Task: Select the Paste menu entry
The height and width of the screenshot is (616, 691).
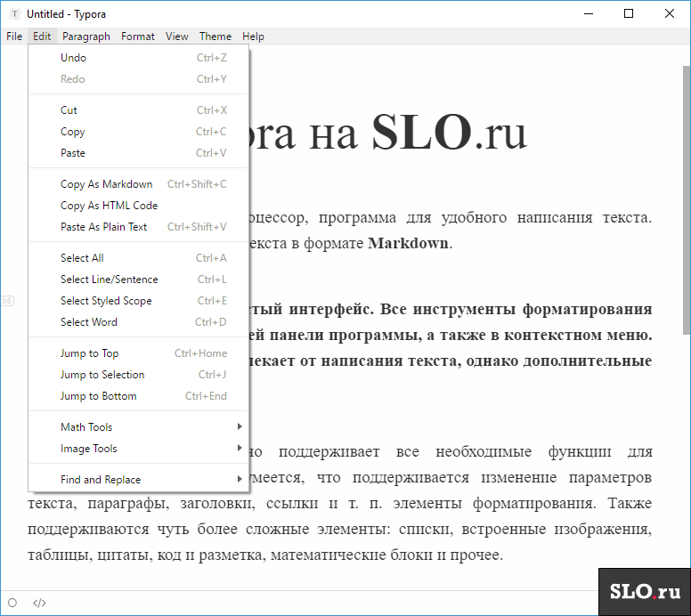Action: 139,153
